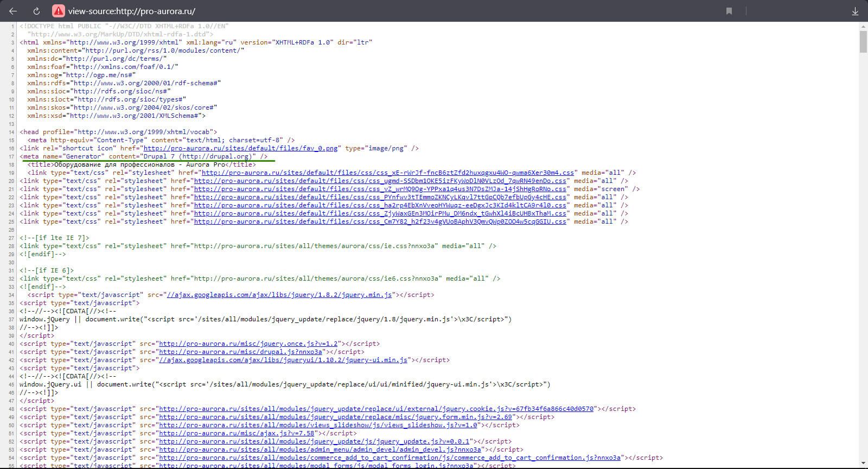Click the xmlns:skos namespace line
Screen dimensions: 868x469
pos(122,107)
